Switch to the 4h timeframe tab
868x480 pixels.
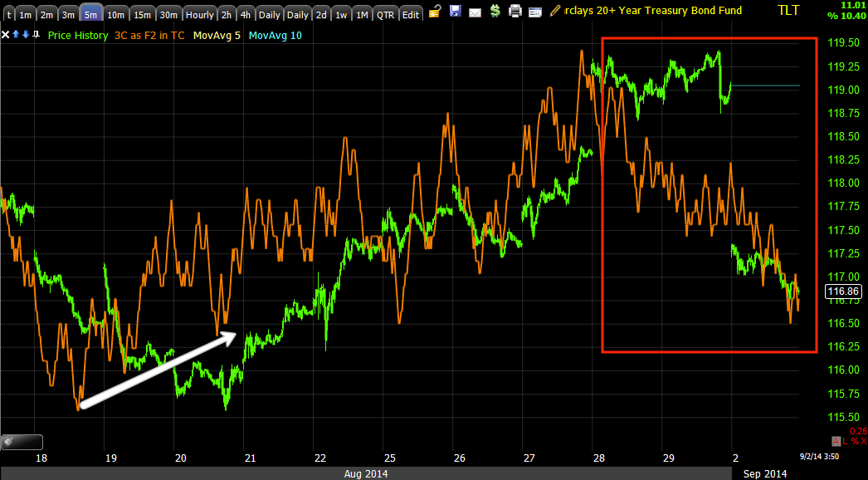click(246, 14)
